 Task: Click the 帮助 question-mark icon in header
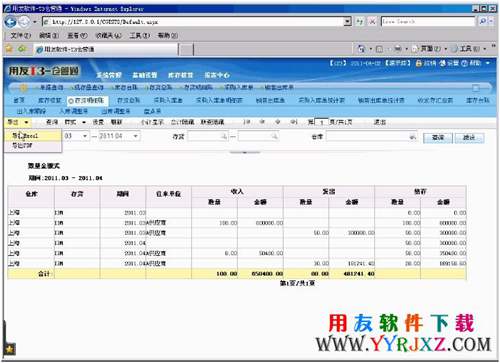click(464, 63)
